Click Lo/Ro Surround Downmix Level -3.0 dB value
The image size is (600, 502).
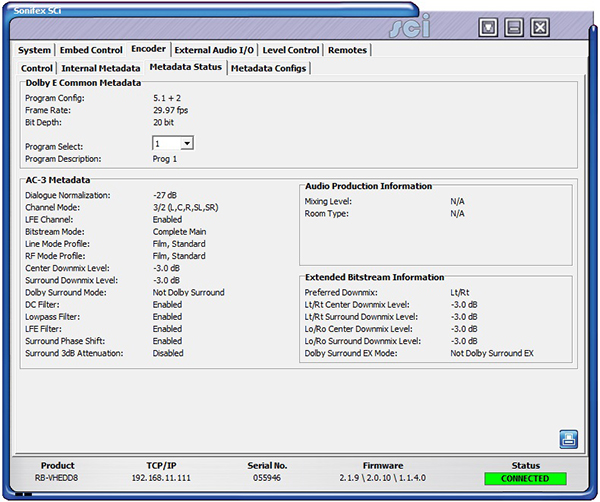coord(464,341)
